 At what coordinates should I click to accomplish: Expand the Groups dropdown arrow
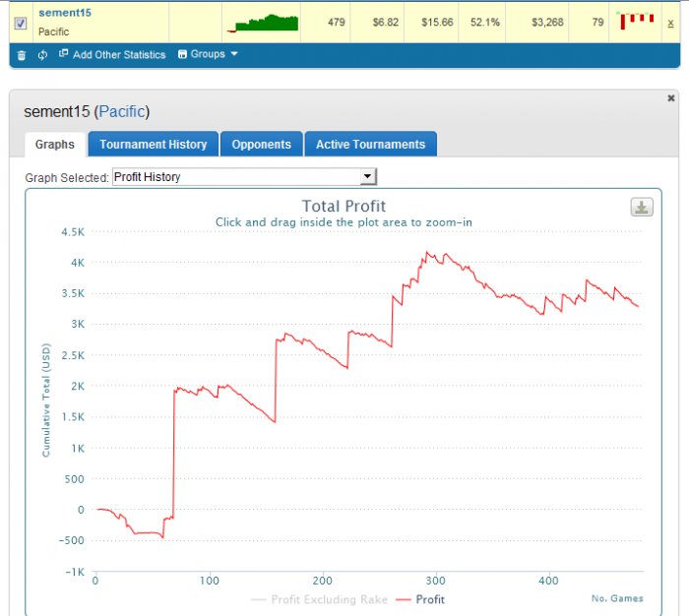234,53
